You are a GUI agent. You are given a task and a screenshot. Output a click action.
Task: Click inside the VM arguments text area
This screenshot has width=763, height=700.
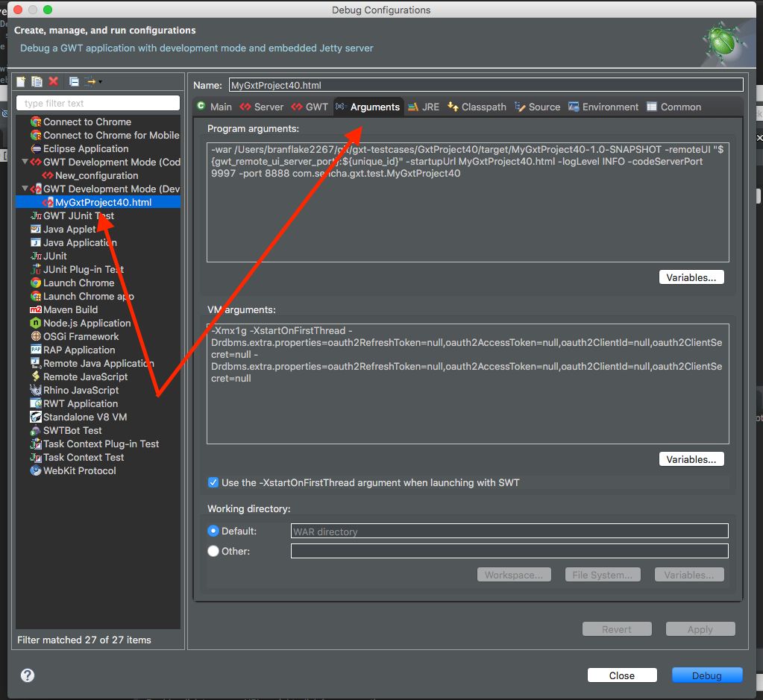(x=468, y=384)
